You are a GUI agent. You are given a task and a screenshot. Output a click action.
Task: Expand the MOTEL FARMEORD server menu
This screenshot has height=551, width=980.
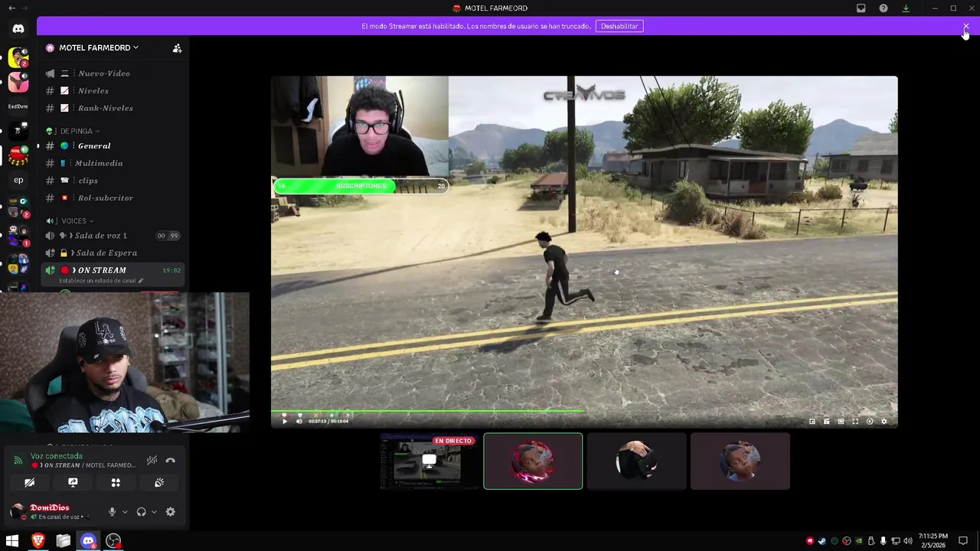(x=99, y=47)
